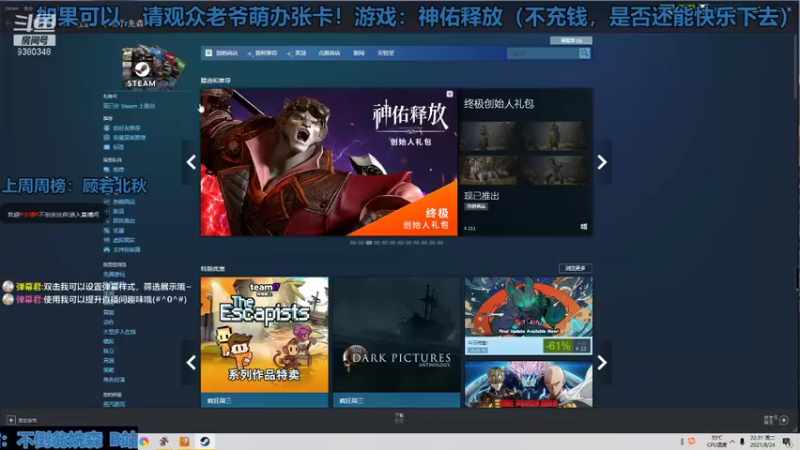Click the store search input field

point(543,53)
